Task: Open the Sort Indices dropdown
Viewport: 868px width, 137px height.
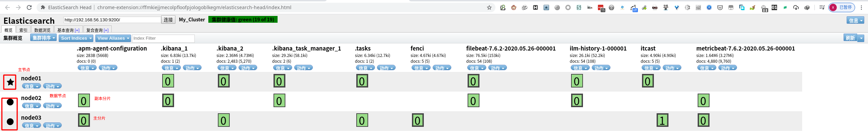Action: (76, 38)
